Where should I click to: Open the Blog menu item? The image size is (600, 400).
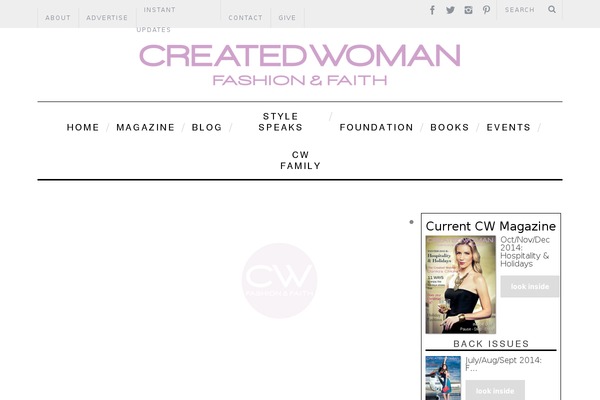coord(207,127)
